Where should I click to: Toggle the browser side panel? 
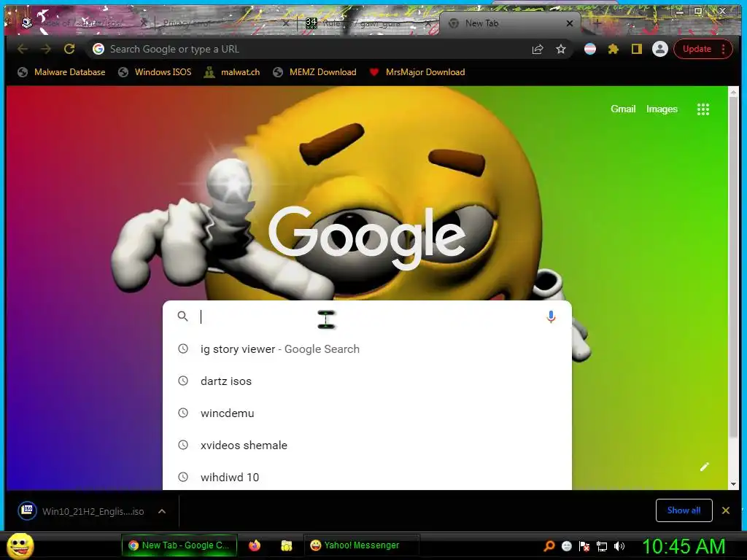click(636, 49)
